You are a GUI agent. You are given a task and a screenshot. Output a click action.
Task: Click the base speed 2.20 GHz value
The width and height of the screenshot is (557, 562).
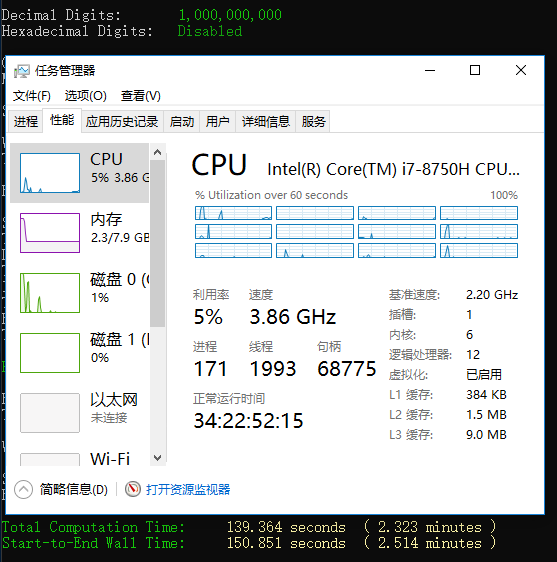point(492,295)
